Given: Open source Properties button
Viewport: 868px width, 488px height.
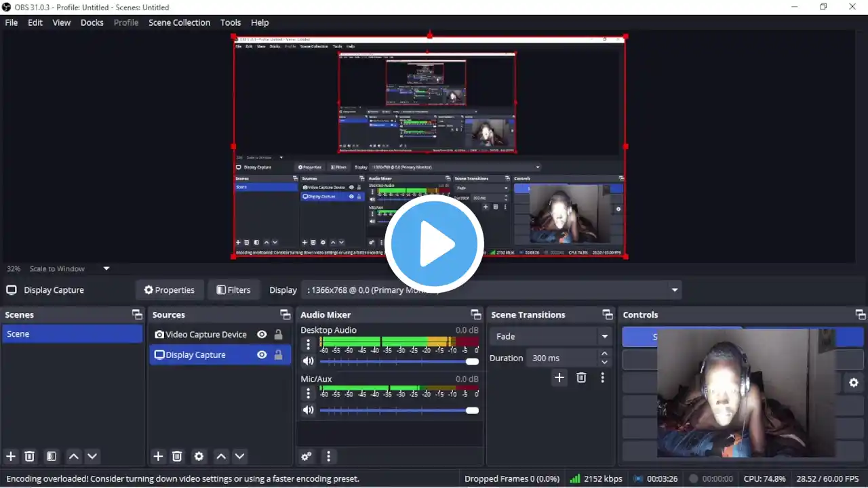Looking at the screenshot, I should (170, 290).
